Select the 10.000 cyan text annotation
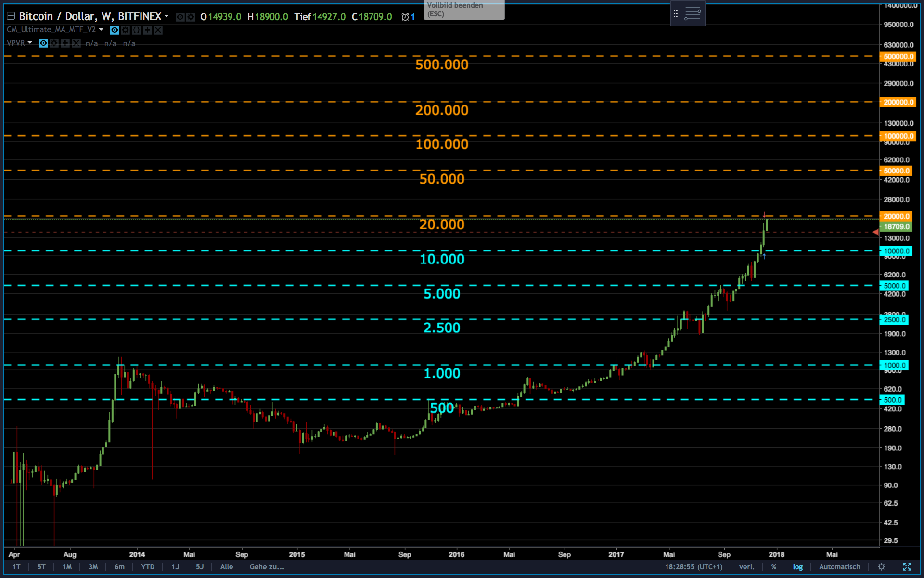Viewport: 924px width, 578px height. (442, 259)
